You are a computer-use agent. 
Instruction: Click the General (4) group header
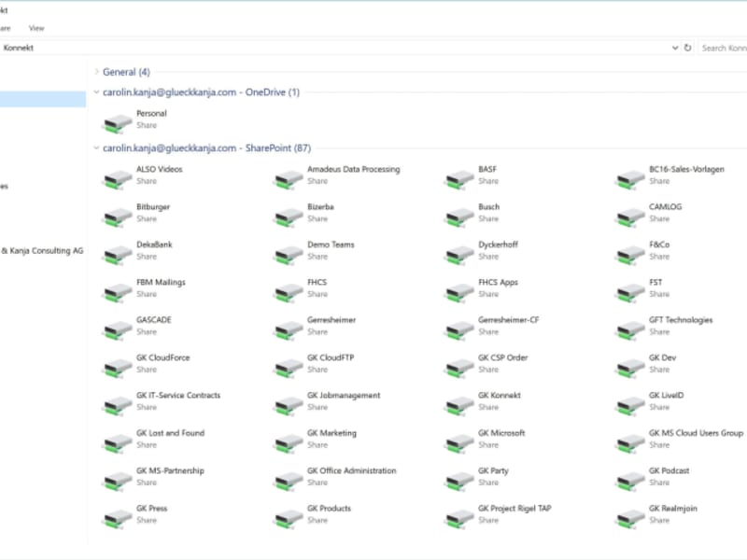coord(126,72)
